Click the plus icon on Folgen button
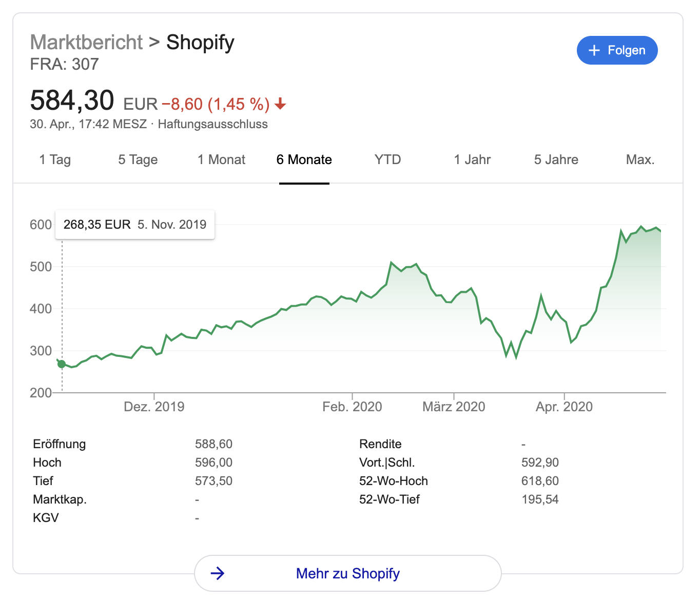Viewport: 700px width, 602px height. click(594, 50)
